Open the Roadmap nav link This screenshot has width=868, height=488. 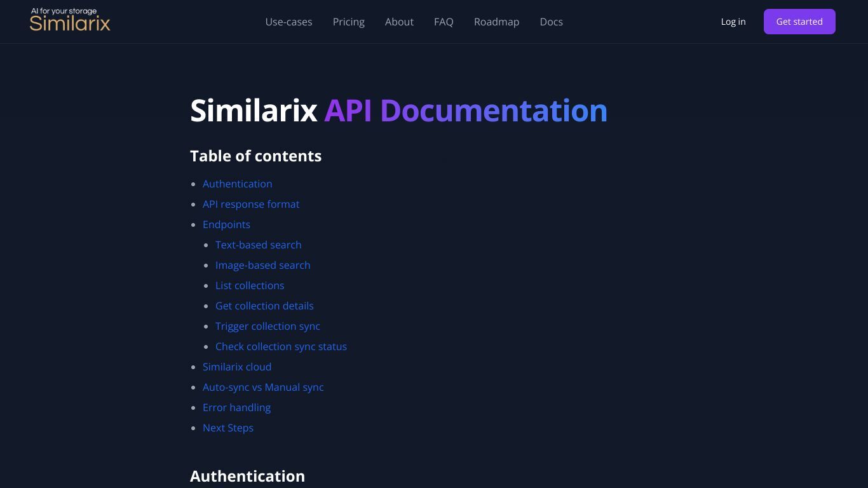coord(496,22)
